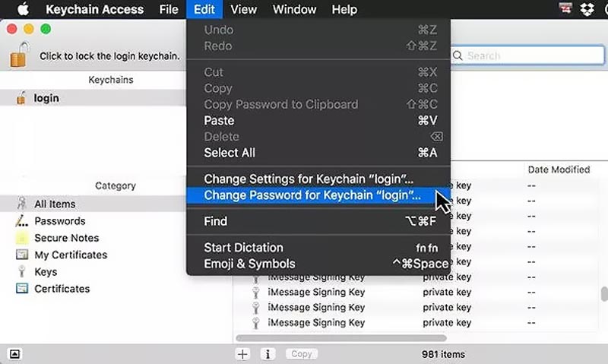Click the info icon in bottom bar

[x=268, y=354]
